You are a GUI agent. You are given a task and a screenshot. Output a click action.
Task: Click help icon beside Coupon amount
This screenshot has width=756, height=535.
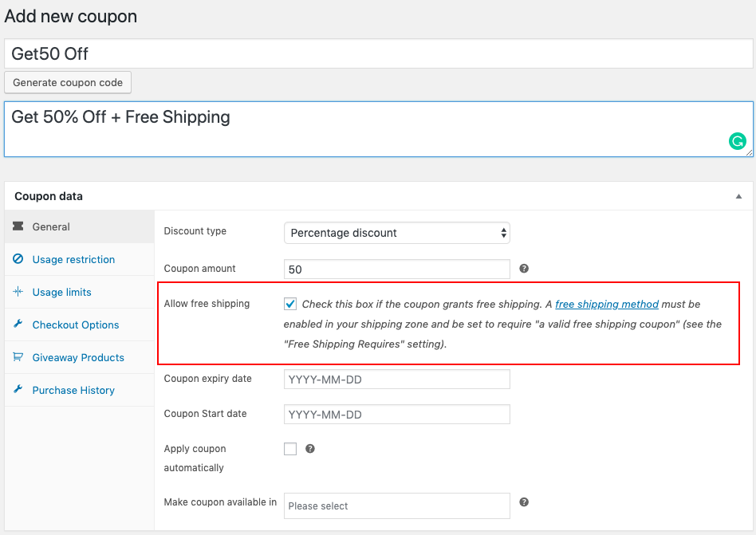pos(524,269)
